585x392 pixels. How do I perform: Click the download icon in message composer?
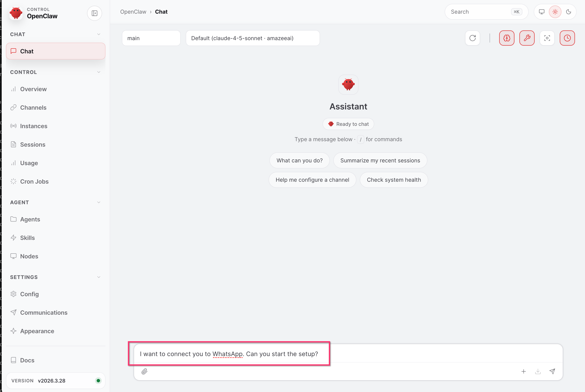click(538, 371)
